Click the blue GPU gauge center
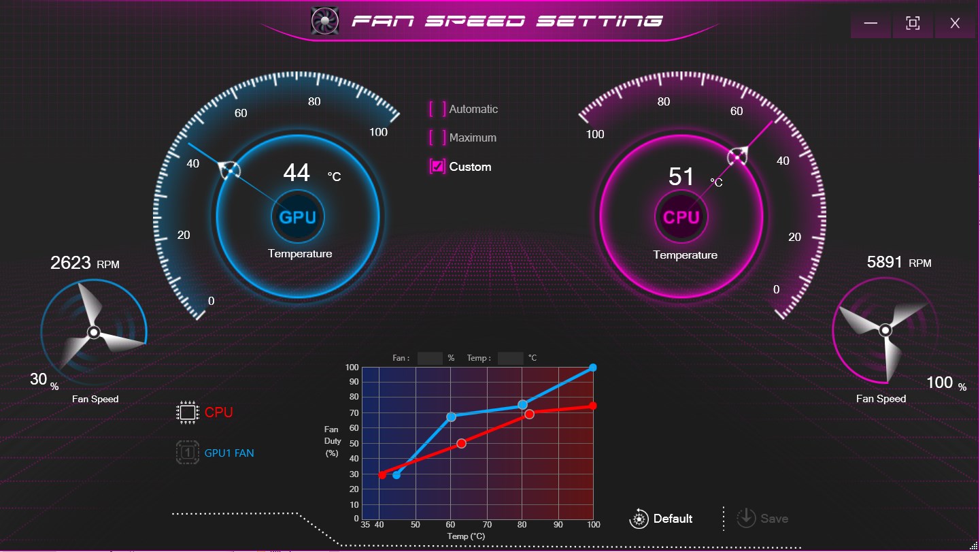Image resolution: width=980 pixels, height=552 pixels. 298,218
